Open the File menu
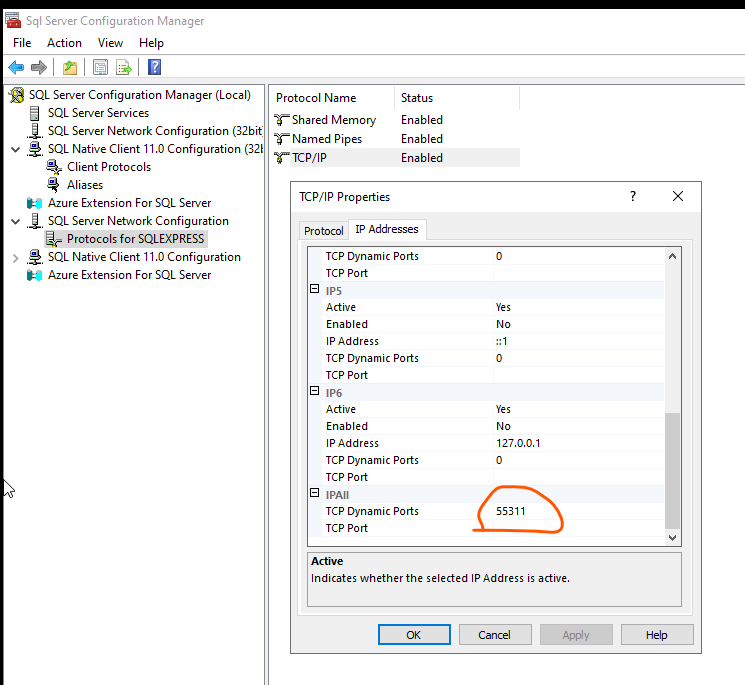Screen dimensions: 745x685 pos(22,43)
